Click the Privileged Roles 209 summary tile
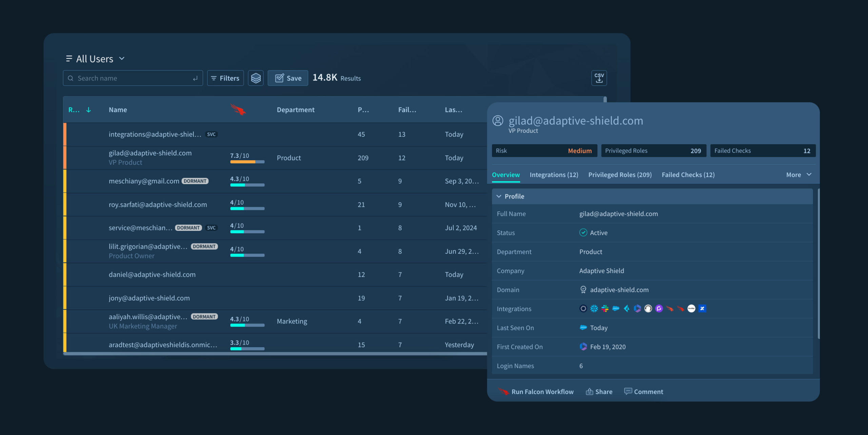This screenshot has height=435, width=868. click(654, 151)
